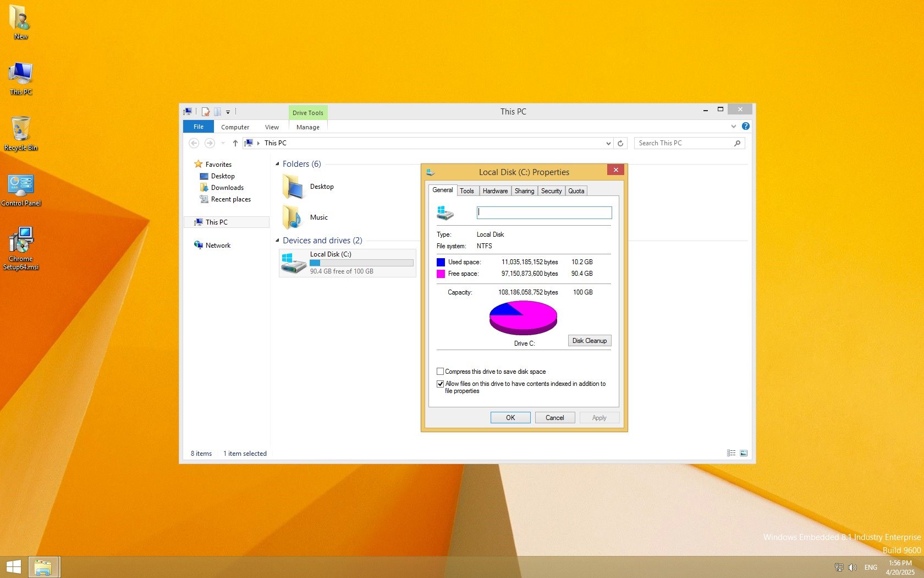This screenshot has width=924, height=578.
Task: Click the Local Disk (C:) free space usage bar
Action: 361,263
